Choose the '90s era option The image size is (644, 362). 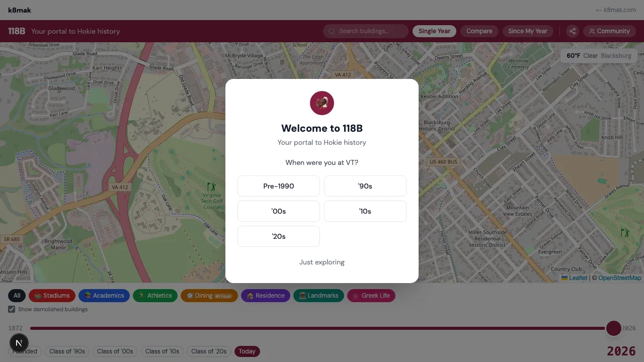tap(365, 186)
